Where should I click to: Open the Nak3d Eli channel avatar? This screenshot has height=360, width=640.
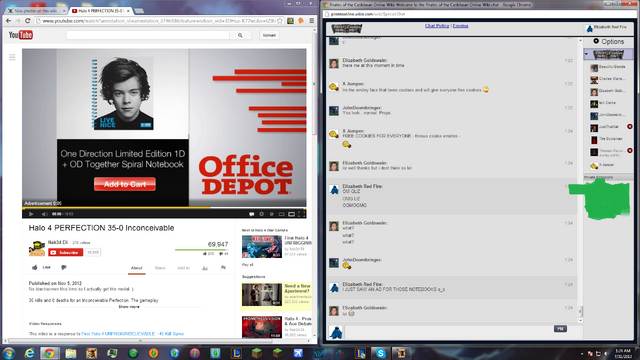click(37, 248)
